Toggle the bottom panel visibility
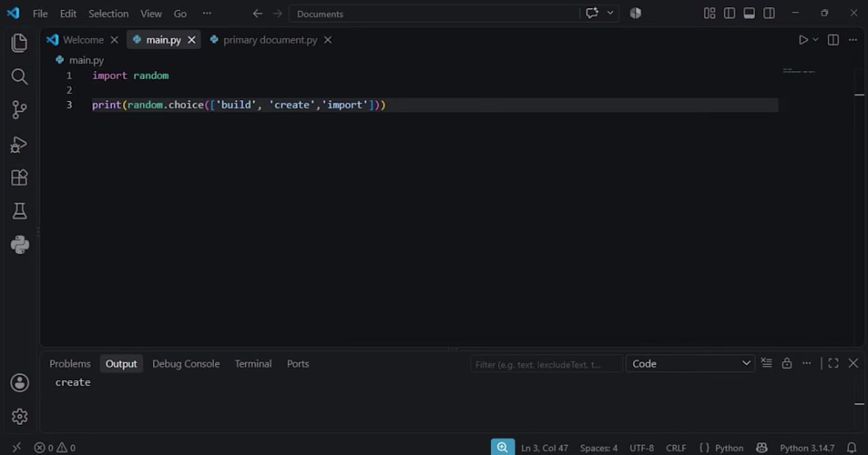The image size is (868, 455). point(749,13)
